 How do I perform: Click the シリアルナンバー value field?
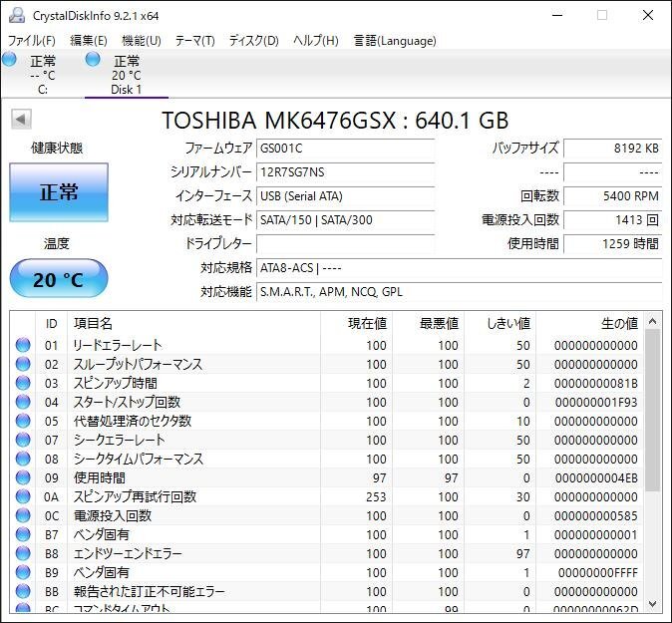(345, 171)
